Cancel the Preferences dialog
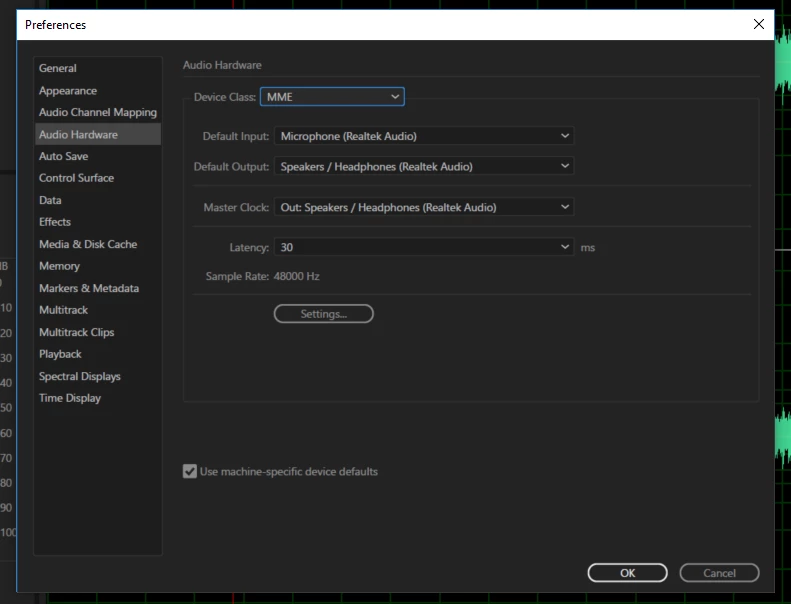The height and width of the screenshot is (604, 791). tap(719, 573)
